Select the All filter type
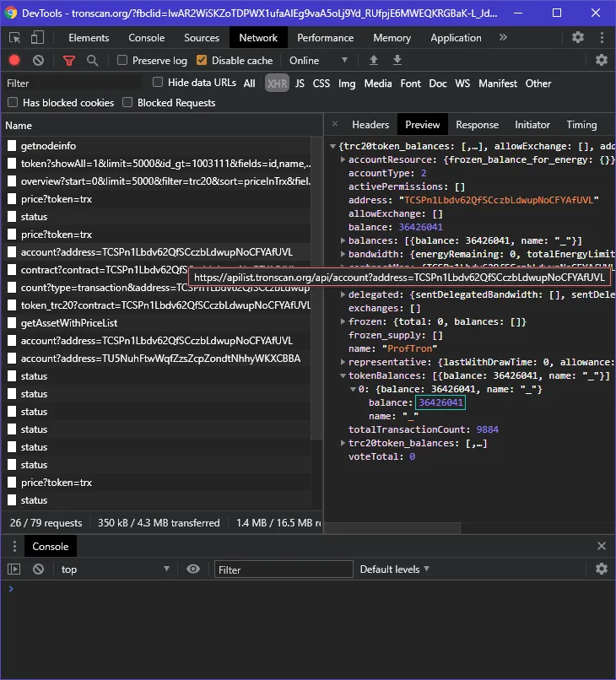616x680 pixels. [250, 84]
